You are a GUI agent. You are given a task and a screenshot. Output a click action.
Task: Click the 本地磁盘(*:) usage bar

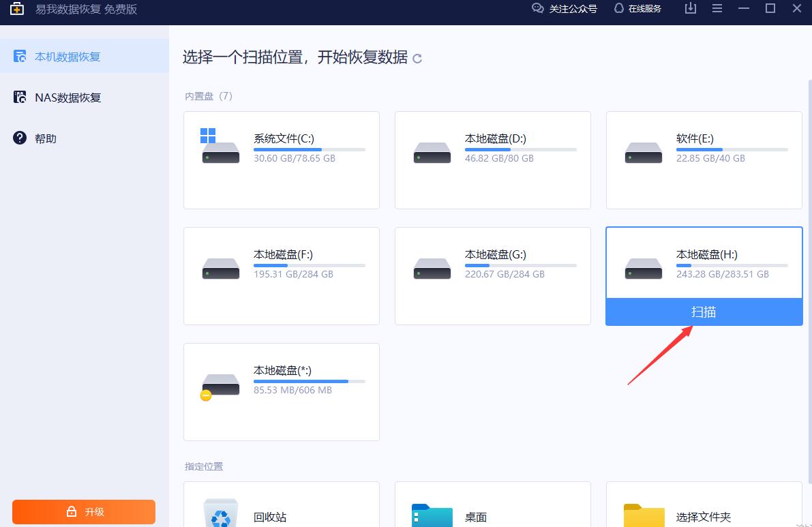(x=309, y=382)
